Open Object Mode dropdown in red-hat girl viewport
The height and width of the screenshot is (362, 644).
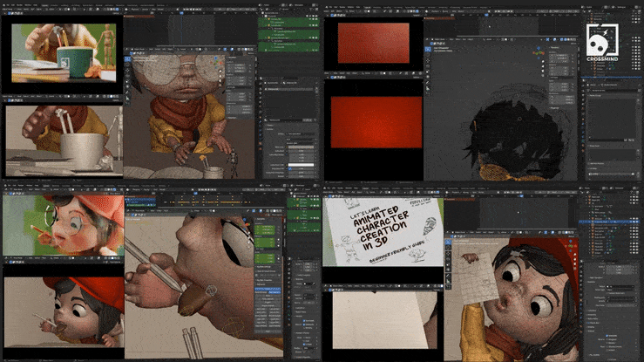(x=461, y=232)
